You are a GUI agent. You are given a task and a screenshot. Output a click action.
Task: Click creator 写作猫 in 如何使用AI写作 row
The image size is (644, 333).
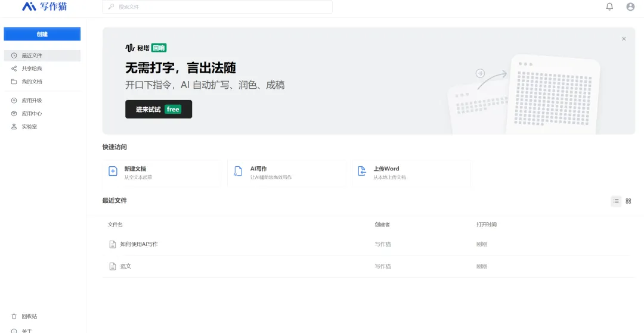click(382, 244)
